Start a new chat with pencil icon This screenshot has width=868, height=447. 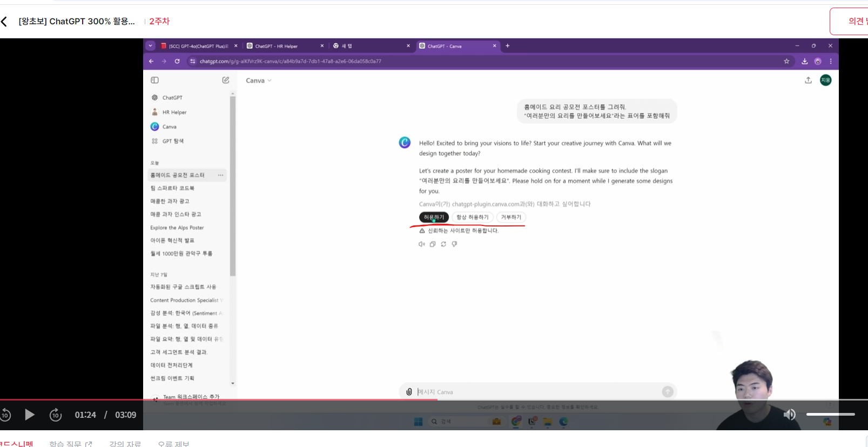pyautogui.click(x=226, y=80)
